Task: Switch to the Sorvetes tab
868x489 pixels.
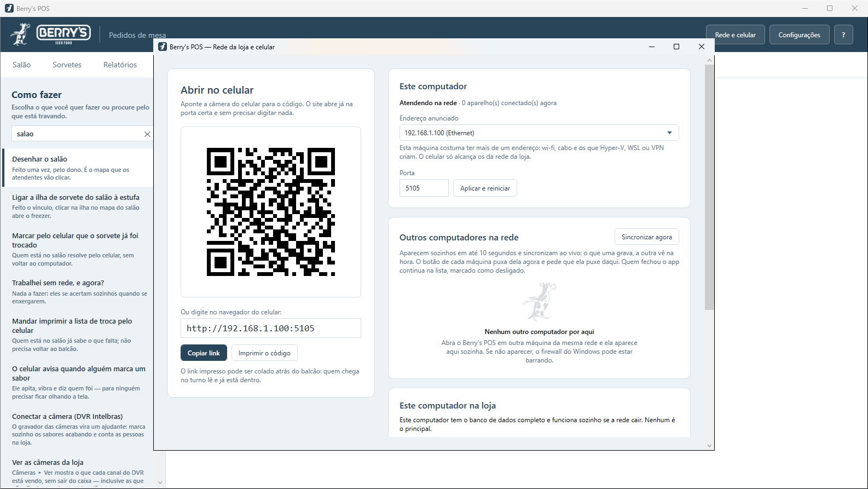Action: pyautogui.click(x=67, y=65)
